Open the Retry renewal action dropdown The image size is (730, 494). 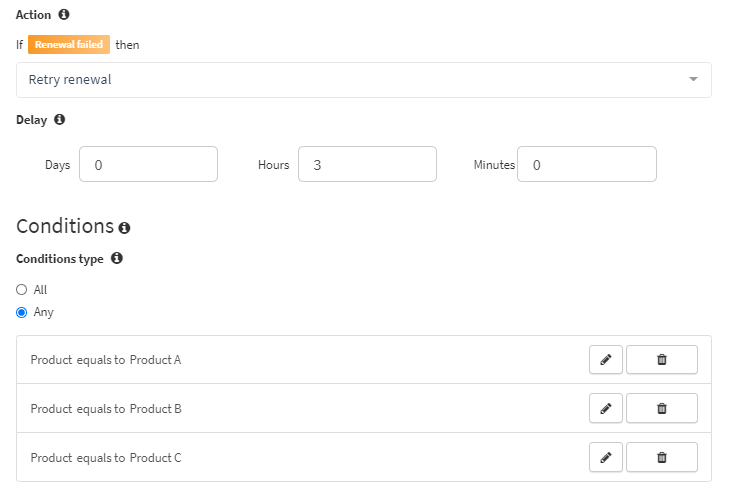coord(364,80)
